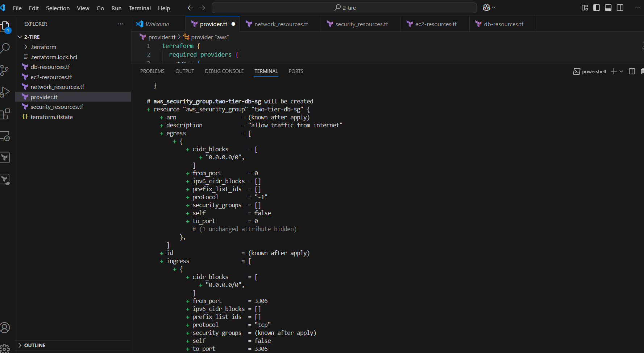Open the Source Control view
Image resolution: width=644 pixels, height=353 pixels.
point(5,70)
